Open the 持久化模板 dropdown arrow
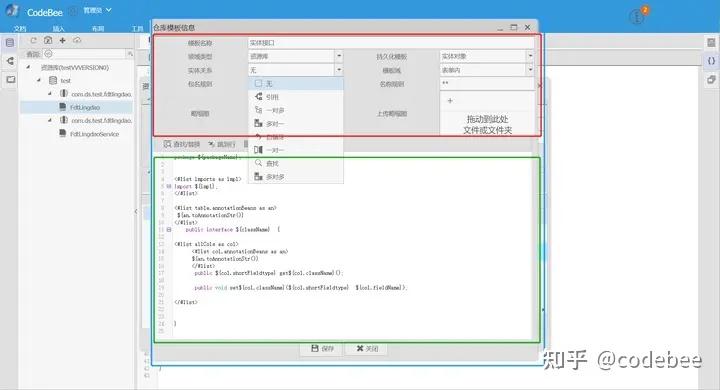The width and height of the screenshot is (720, 390). (530, 56)
